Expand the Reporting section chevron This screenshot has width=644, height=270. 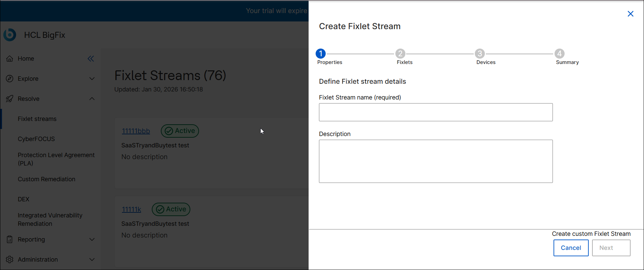pyautogui.click(x=92, y=240)
